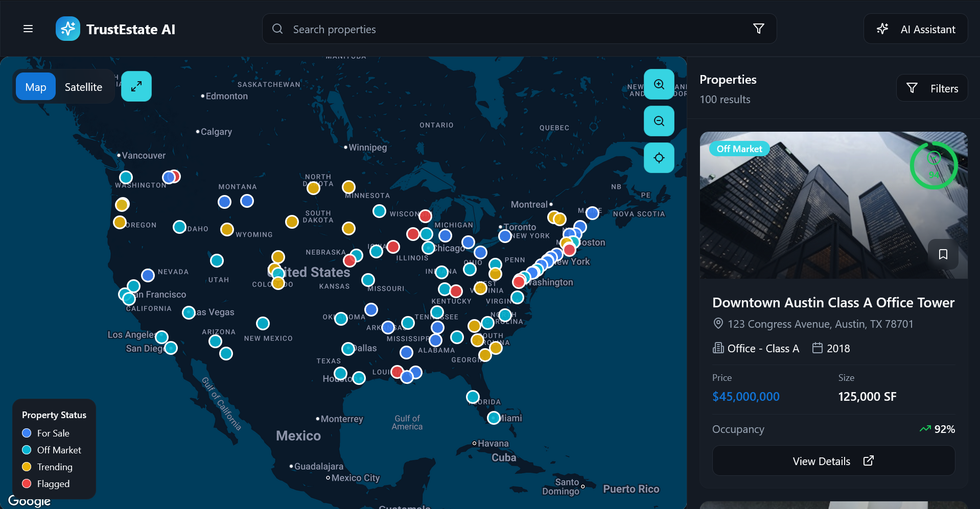Click the green score ring on the property photo
The image size is (980, 509).
point(934,165)
